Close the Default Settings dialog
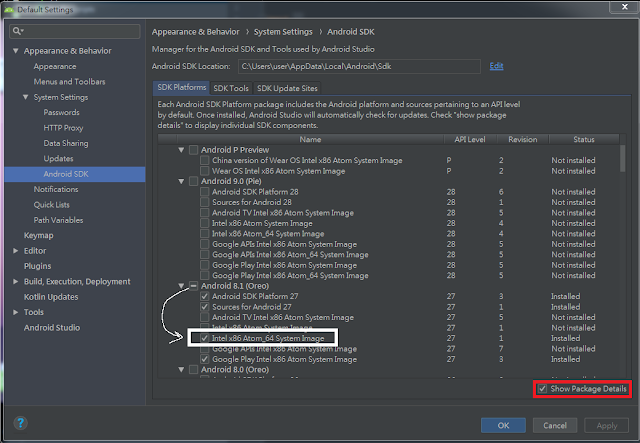The width and height of the screenshot is (640, 443). [x=624, y=7]
